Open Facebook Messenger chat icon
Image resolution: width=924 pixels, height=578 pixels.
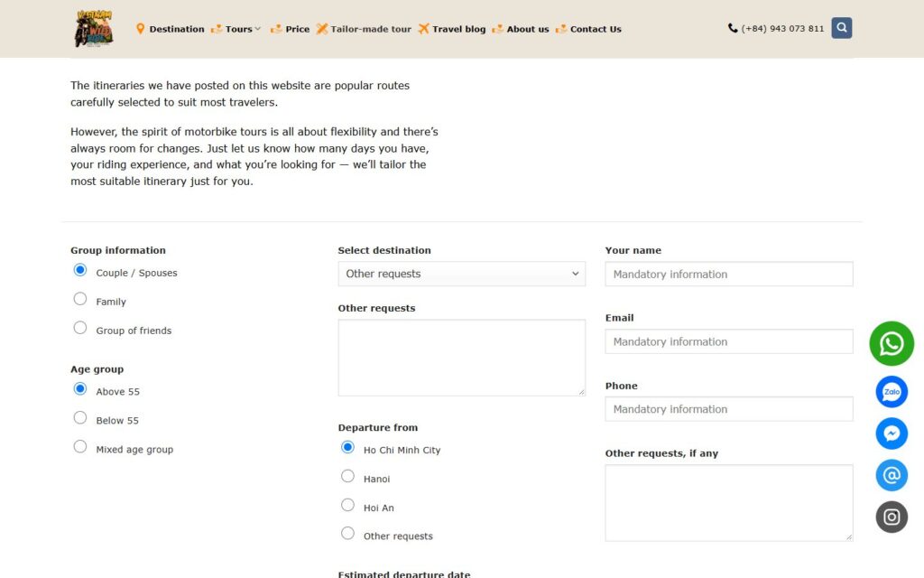coord(891,433)
